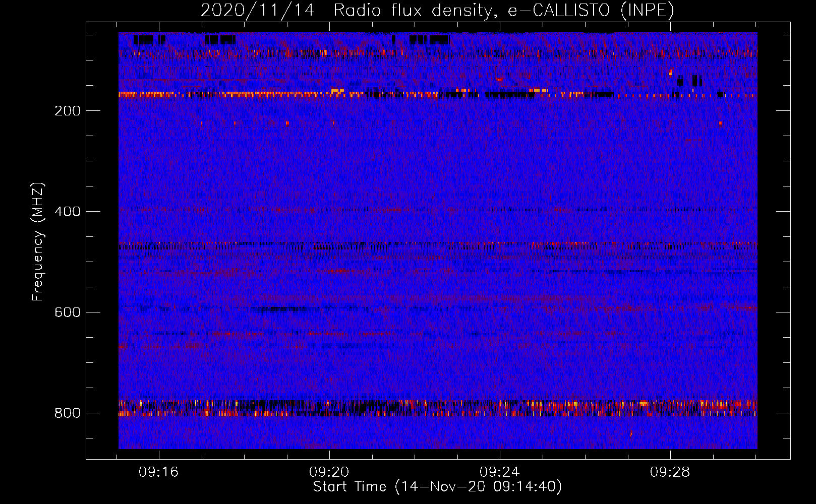Click the 09:16 time tick label
This screenshot has height=504, width=816.
(159, 472)
